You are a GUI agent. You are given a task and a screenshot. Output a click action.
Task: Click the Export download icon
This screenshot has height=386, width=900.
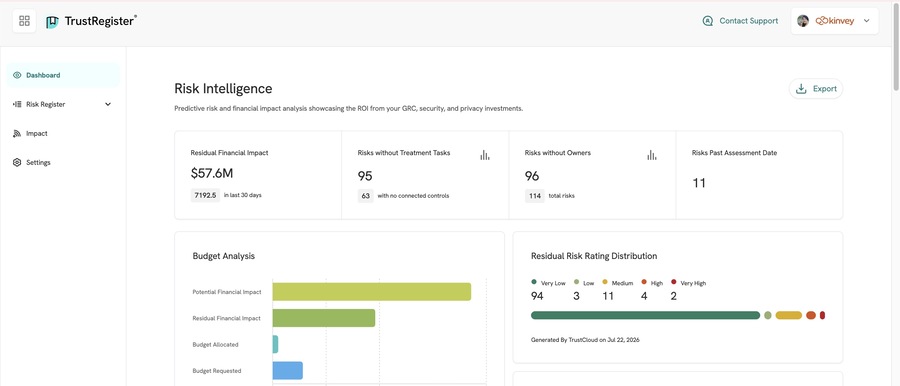tap(801, 89)
